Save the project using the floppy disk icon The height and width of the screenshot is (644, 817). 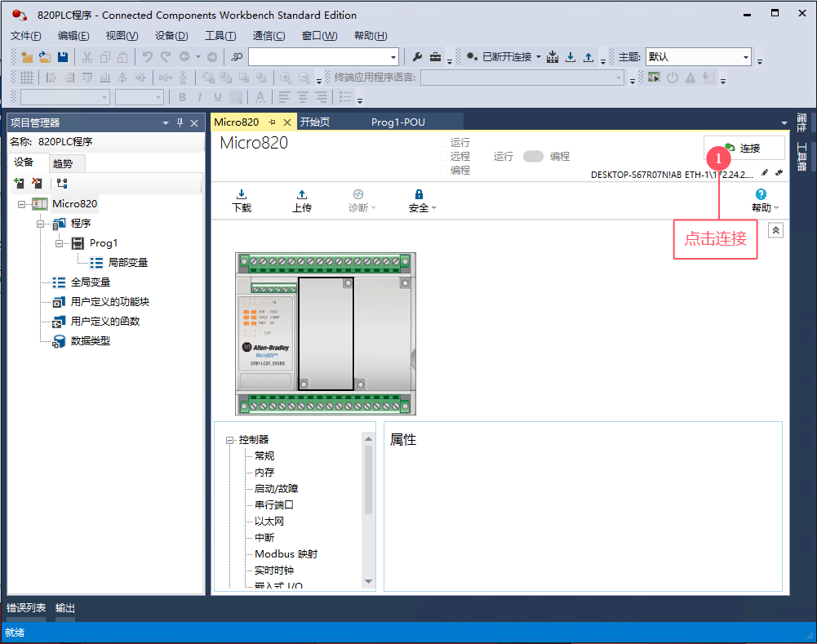coord(63,57)
